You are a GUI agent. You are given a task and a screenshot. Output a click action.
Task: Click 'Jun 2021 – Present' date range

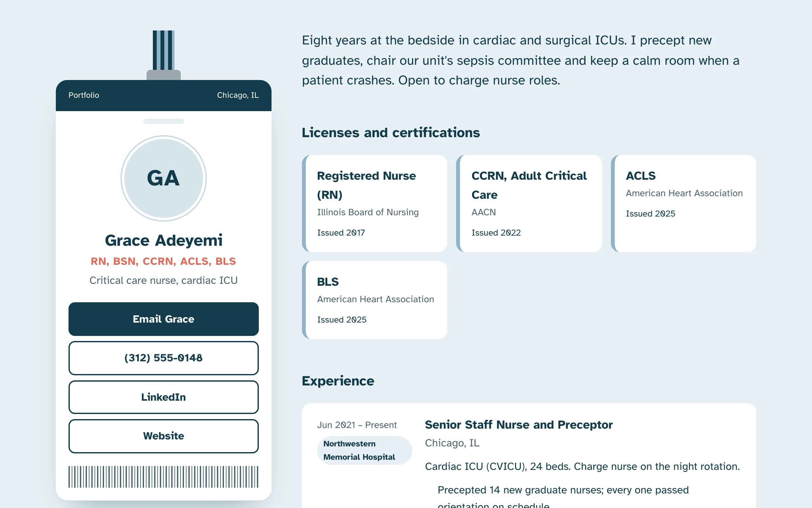pos(357,425)
